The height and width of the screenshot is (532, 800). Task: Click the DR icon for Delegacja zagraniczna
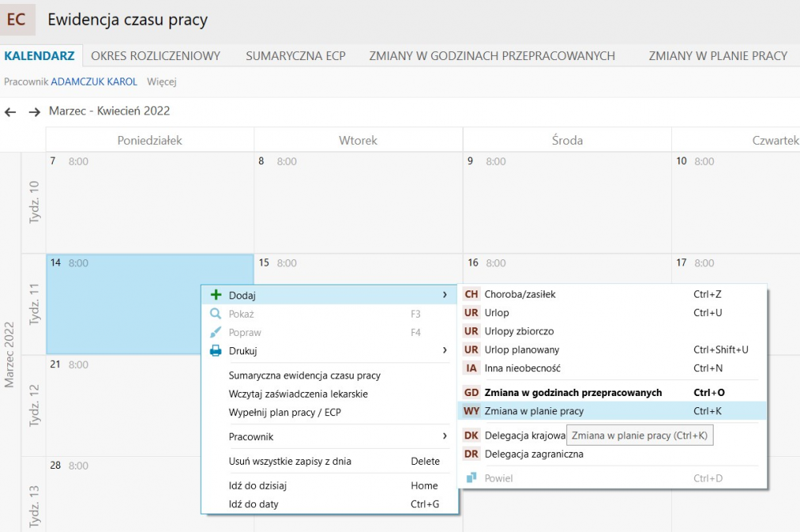coord(471,454)
